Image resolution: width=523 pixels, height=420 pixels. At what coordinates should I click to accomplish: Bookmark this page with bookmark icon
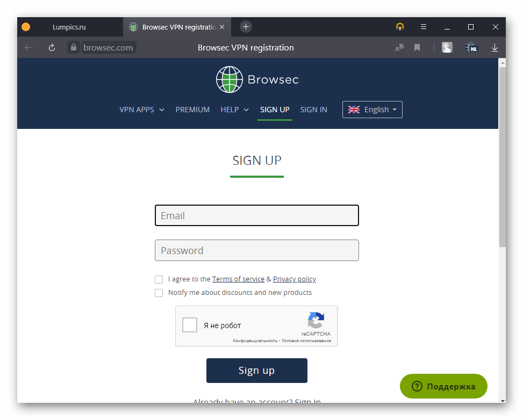coord(417,48)
